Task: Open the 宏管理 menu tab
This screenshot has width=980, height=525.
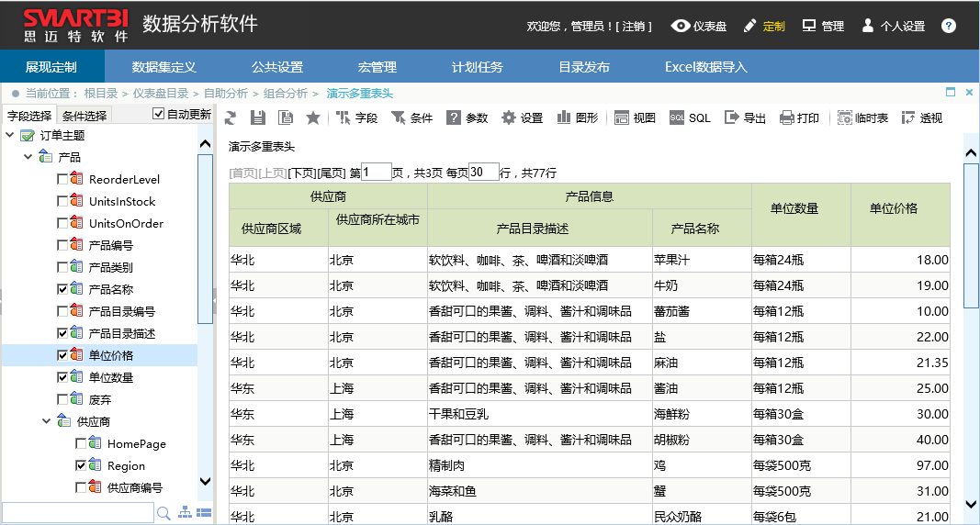Action: (x=377, y=67)
